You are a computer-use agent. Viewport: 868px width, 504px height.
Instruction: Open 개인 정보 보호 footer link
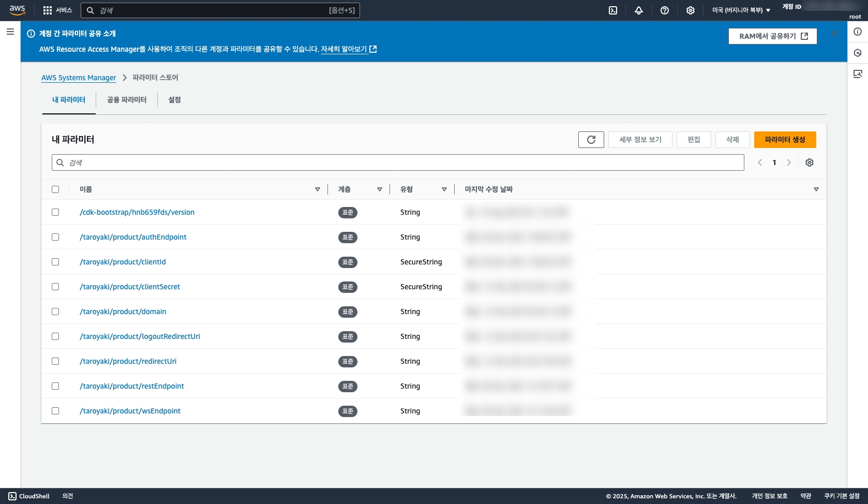[x=770, y=496]
